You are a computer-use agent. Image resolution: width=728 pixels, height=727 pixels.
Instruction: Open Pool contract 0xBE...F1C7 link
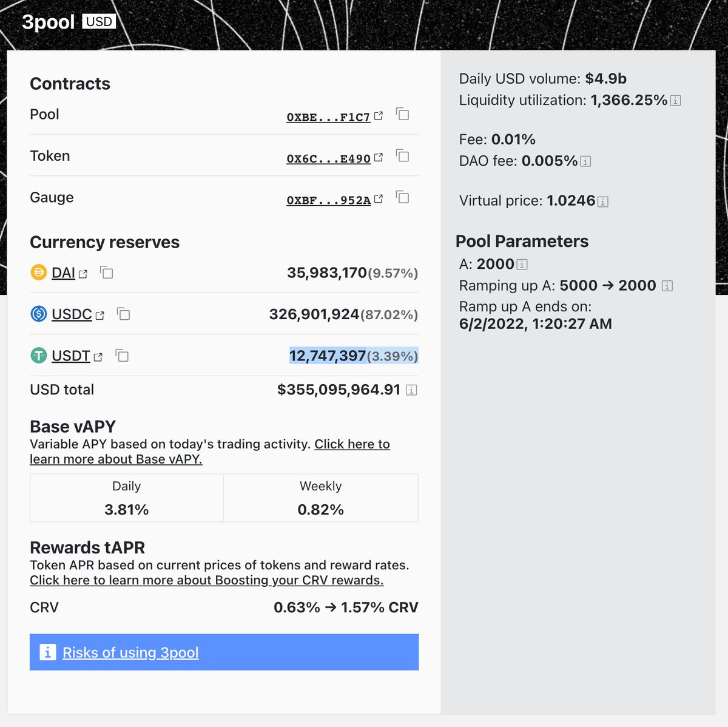pos(328,117)
